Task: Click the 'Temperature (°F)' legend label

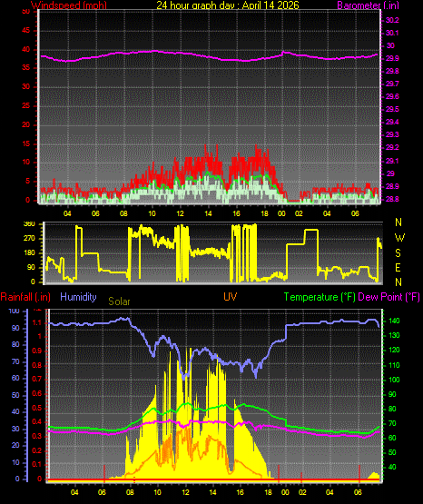Action: click(320, 297)
